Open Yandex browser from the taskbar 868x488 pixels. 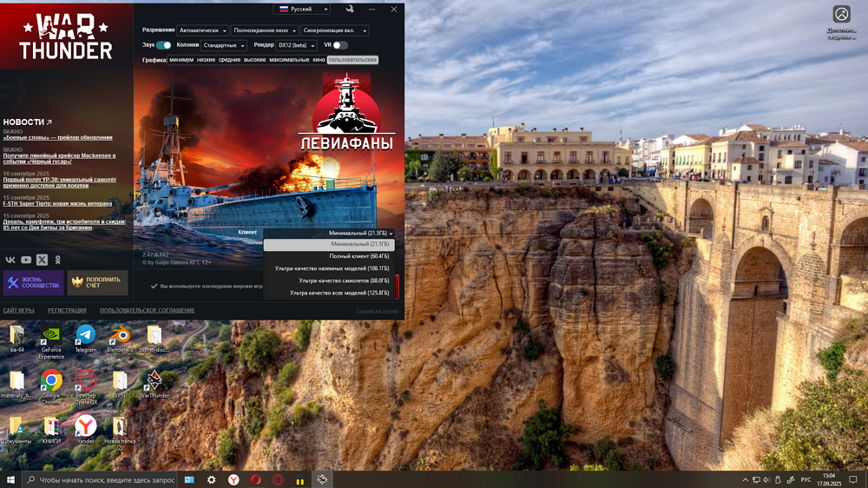233,479
